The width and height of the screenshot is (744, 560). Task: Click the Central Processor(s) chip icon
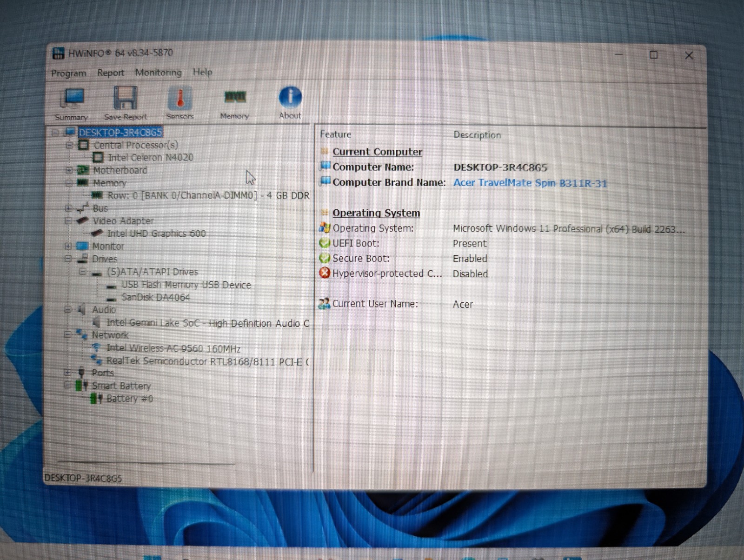(x=84, y=145)
